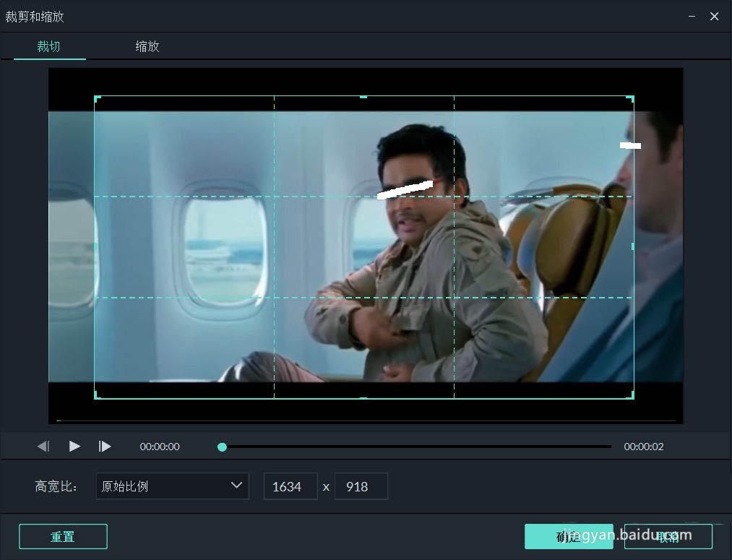Expand the aspect ratio chevron arrow
The image size is (732, 560).
pos(237,486)
